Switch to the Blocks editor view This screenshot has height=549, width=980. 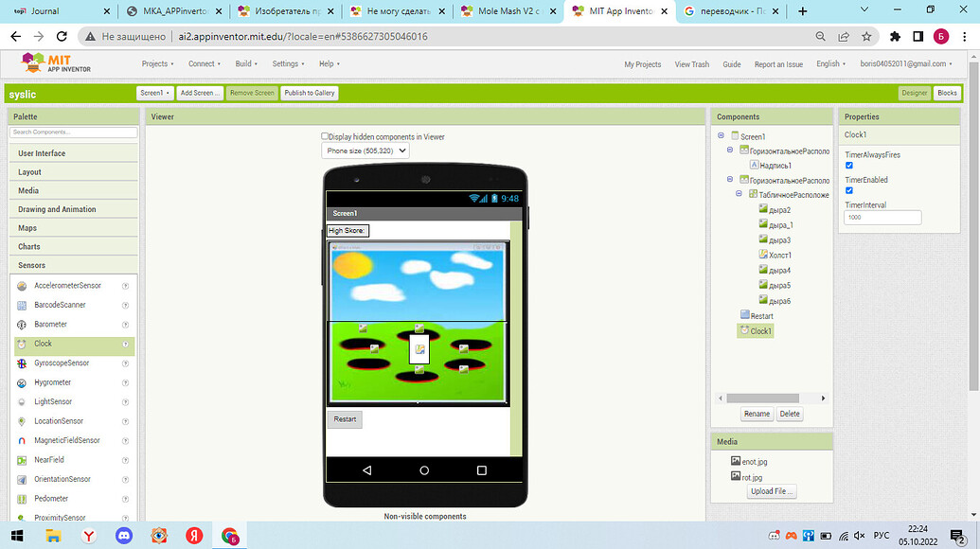[947, 93]
